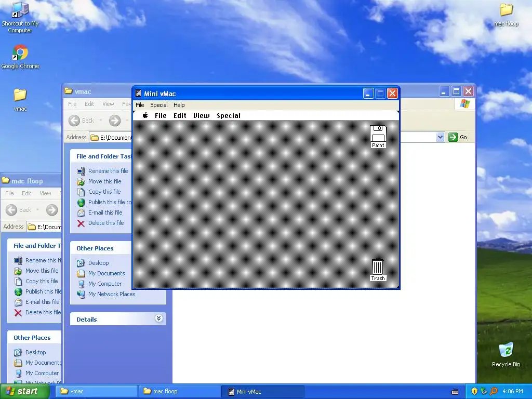Click Forward arrow in mac floop window

[52, 210]
